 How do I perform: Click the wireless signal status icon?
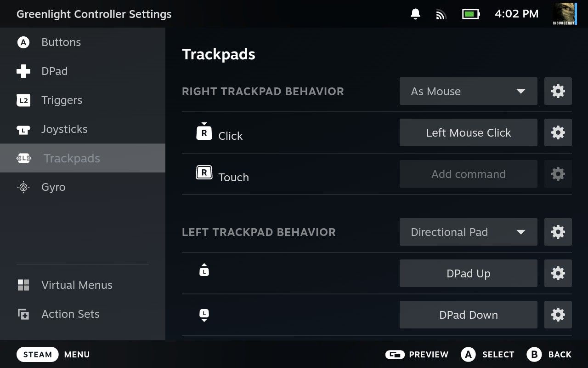(x=441, y=15)
